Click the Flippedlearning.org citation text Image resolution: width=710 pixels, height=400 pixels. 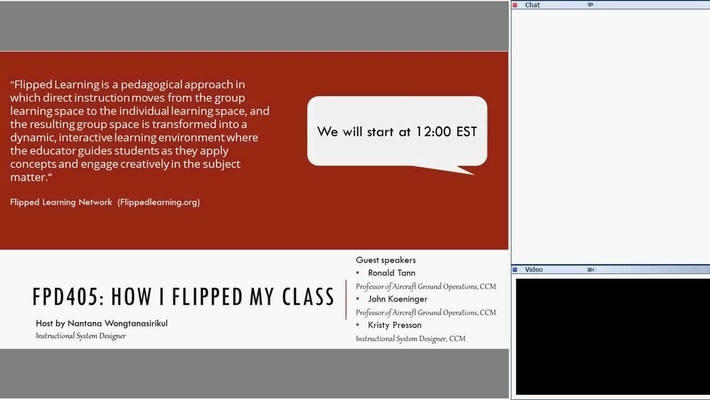tap(105, 202)
